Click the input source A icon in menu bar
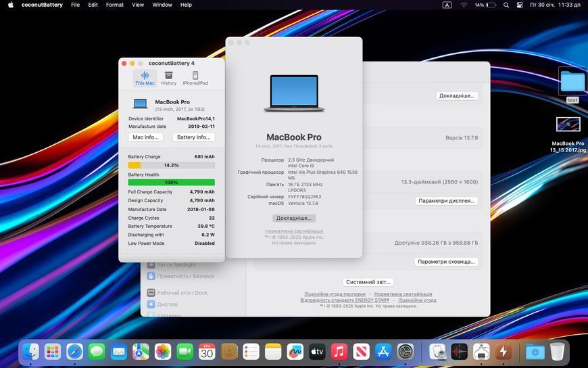The image size is (588, 368). (x=447, y=5)
